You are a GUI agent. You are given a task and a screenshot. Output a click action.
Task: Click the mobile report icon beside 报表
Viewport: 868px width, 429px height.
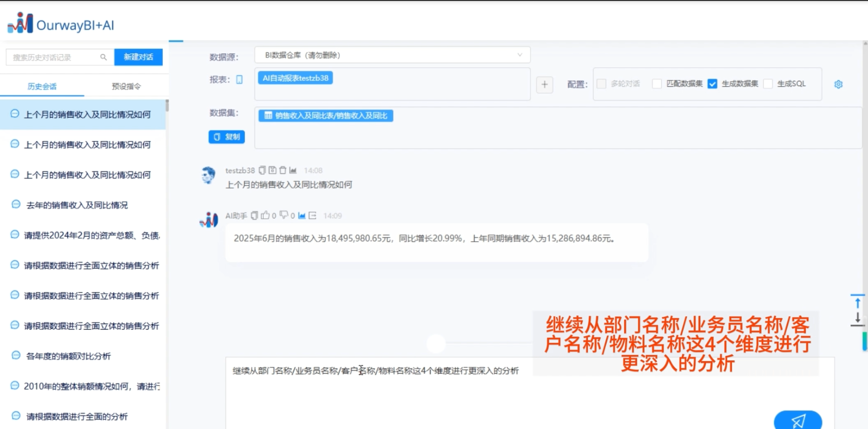click(239, 79)
